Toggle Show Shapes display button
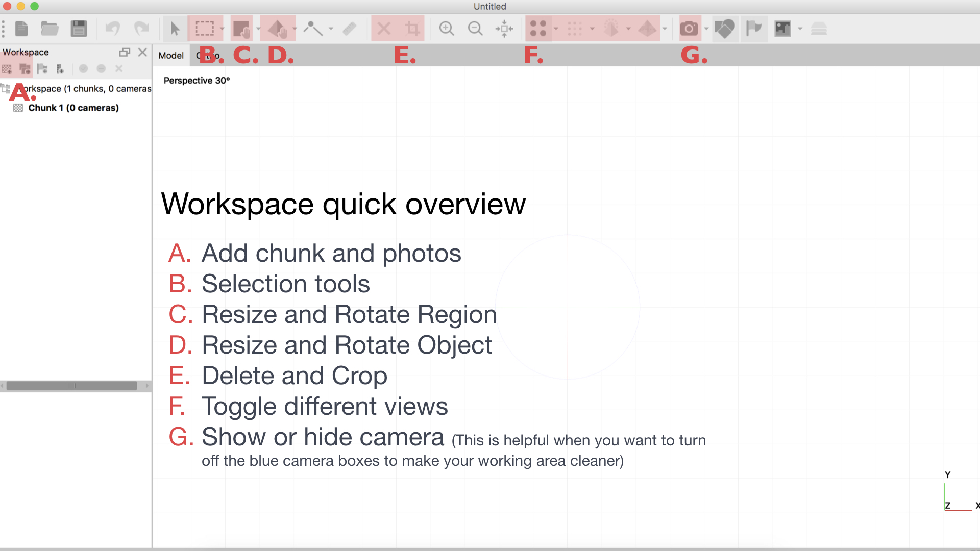Screen dimensions: 980x551 tap(725, 29)
